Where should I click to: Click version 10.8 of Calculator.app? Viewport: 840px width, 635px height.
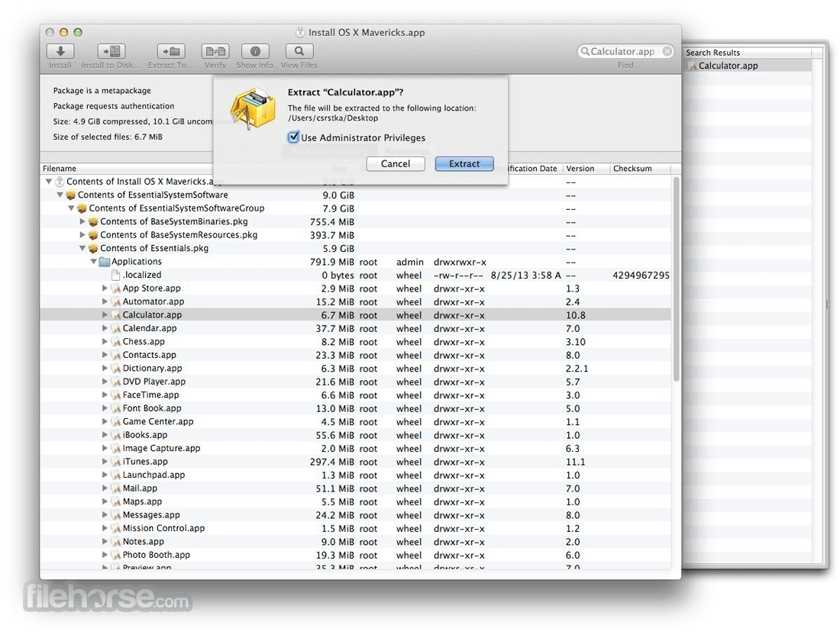(x=575, y=315)
